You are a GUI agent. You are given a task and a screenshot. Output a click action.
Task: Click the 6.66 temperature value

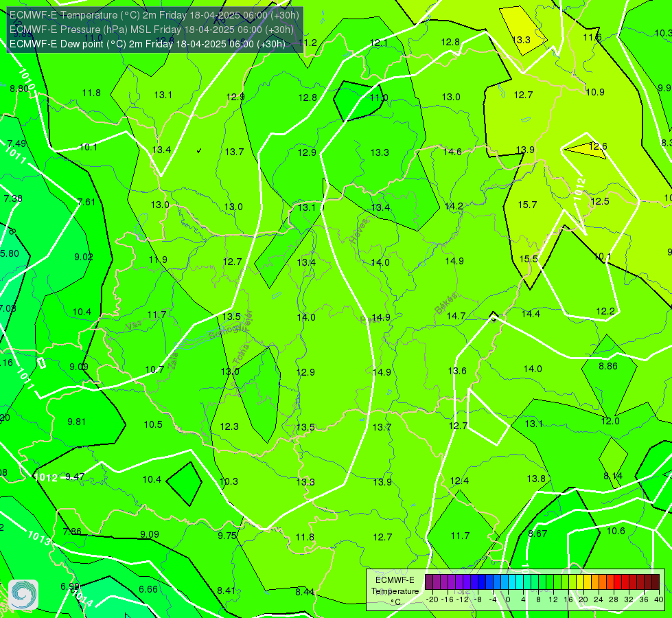[x=148, y=589]
